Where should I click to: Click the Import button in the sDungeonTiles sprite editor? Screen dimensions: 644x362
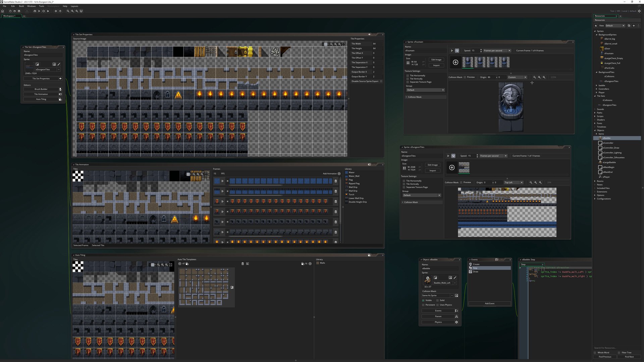tap(433, 170)
